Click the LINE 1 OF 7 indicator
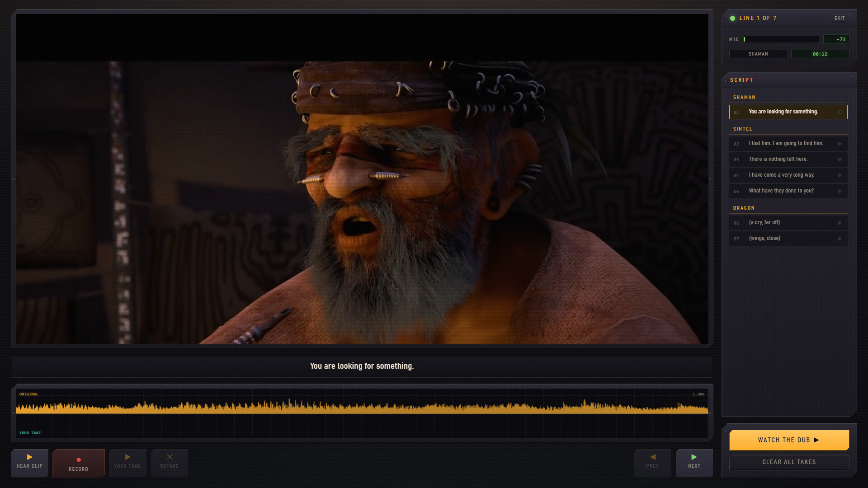Viewport: 868px width, 488px height. pyautogui.click(x=758, y=18)
